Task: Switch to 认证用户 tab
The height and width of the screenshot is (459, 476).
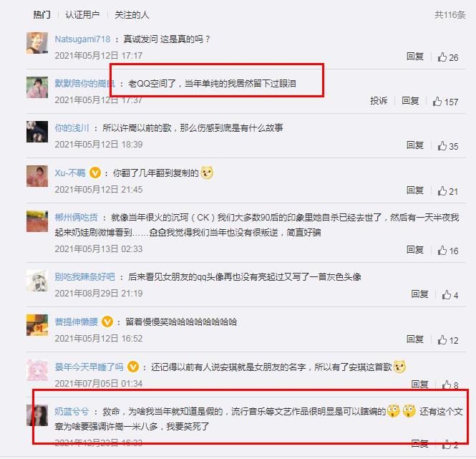Action: tap(82, 14)
